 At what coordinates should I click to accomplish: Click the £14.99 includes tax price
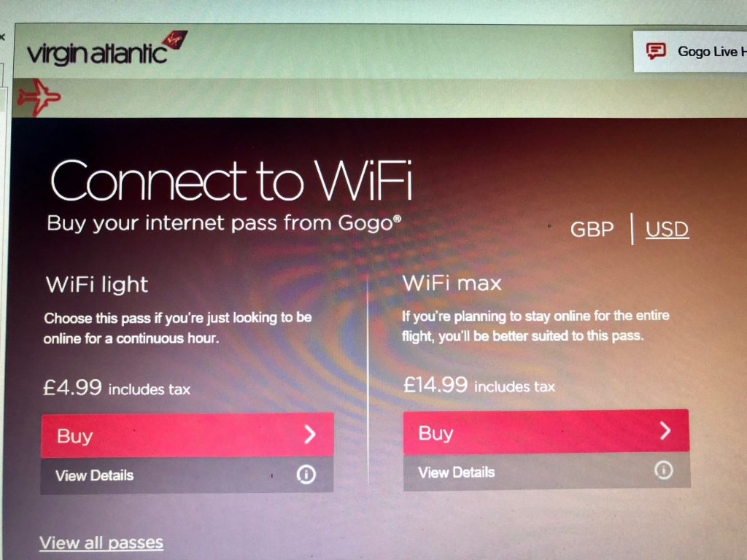(479, 385)
